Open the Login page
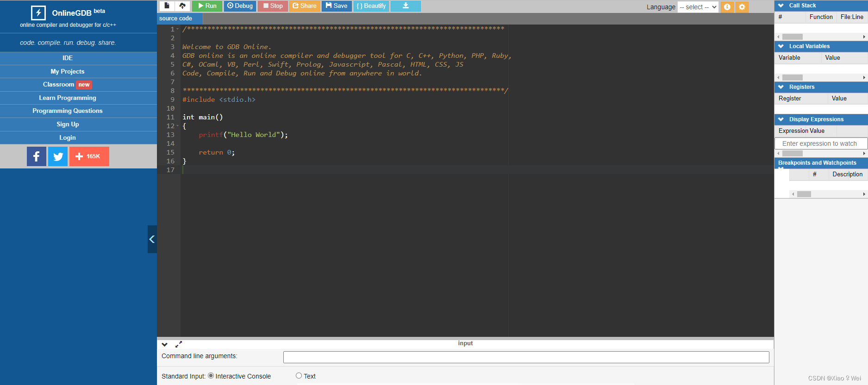This screenshot has height=385, width=868. pos(68,137)
